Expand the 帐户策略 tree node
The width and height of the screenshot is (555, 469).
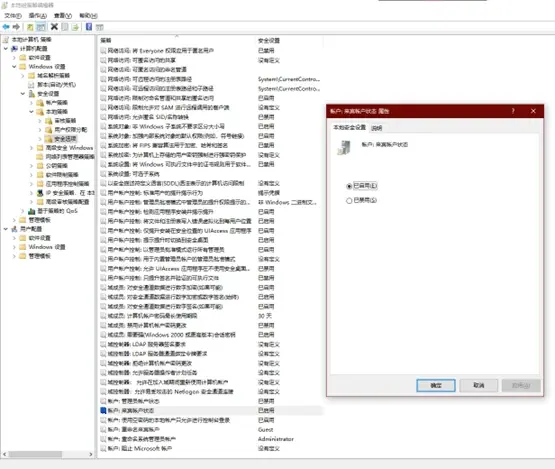pyautogui.click(x=31, y=103)
